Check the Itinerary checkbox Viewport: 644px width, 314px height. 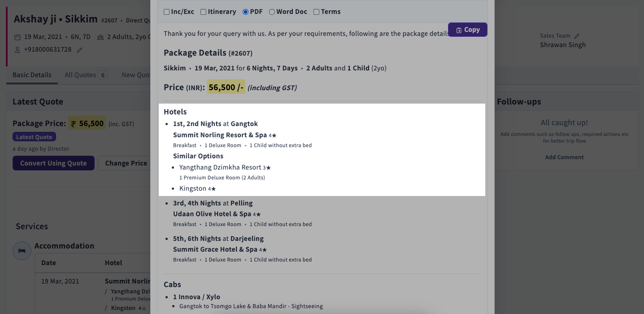pos(203,11)
